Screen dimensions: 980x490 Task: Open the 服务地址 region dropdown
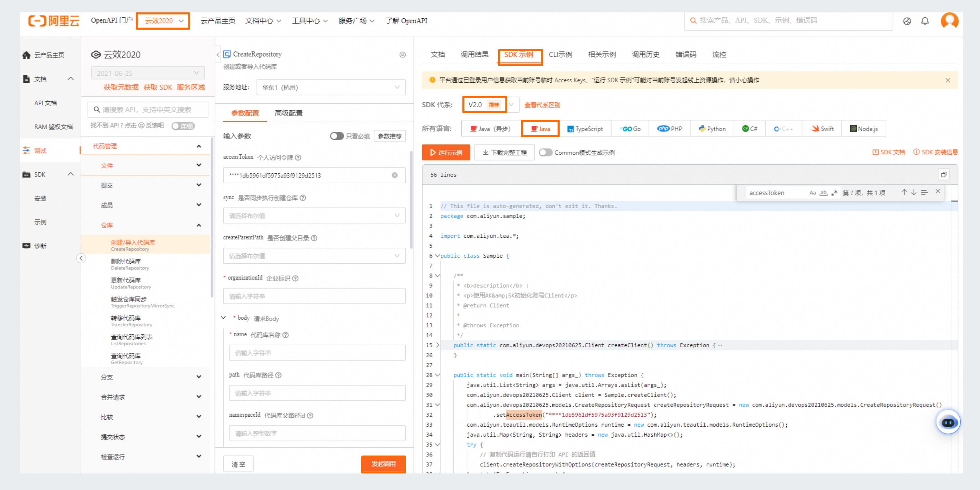pos(331,88)
